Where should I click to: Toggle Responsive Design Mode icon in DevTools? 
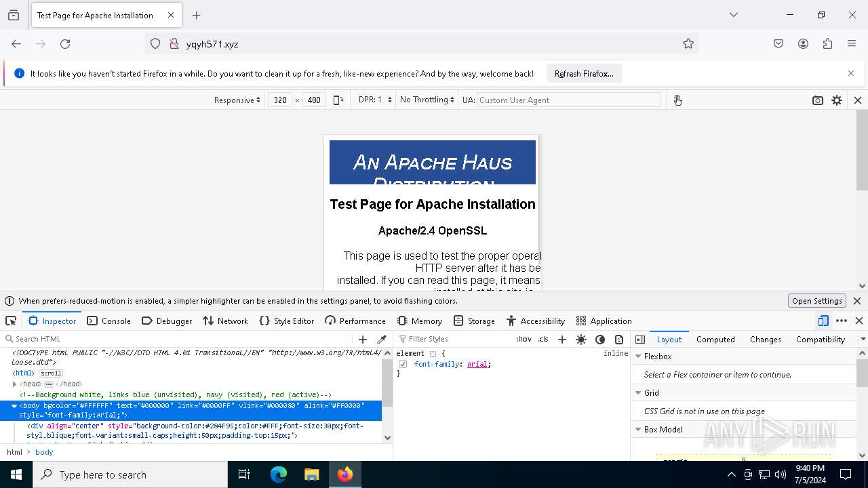click(823, 321)
